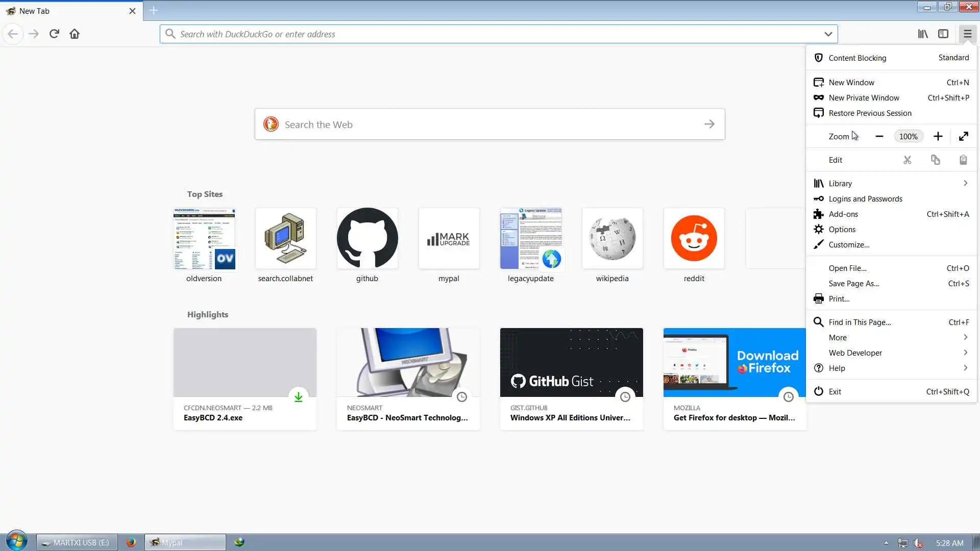This screenshot has height=551, width=980.
Task: Open address bar history dropdown
Action: 828,34
